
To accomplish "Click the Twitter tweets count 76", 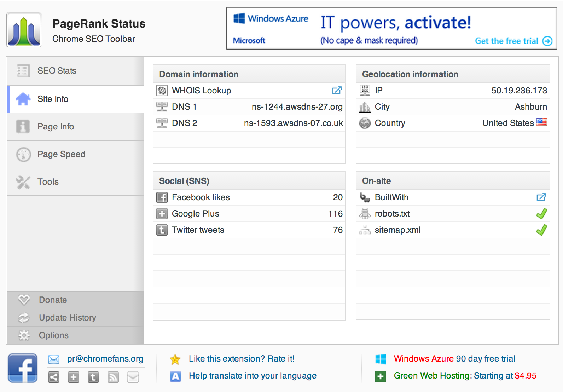I will coord(338,230).
